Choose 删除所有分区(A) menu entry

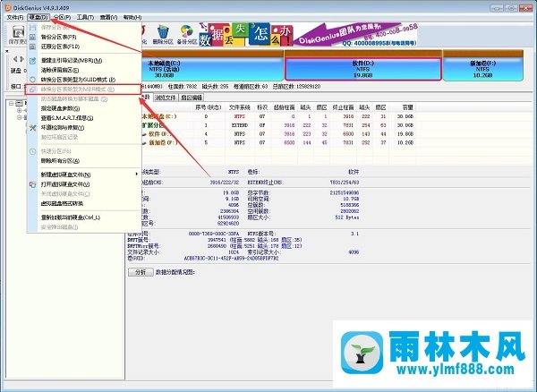coord(84,160)
